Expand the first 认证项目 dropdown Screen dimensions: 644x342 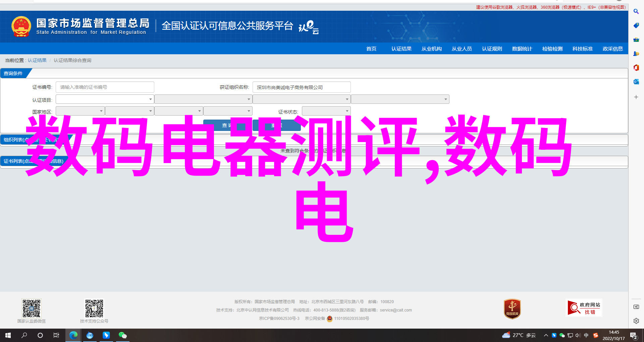(105, 99)
